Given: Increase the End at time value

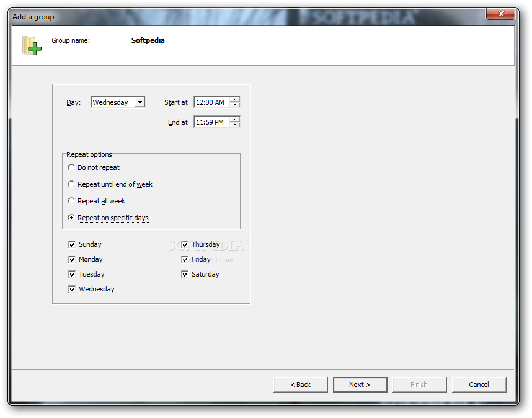Looking at the screenshot, I should (234, 119).
